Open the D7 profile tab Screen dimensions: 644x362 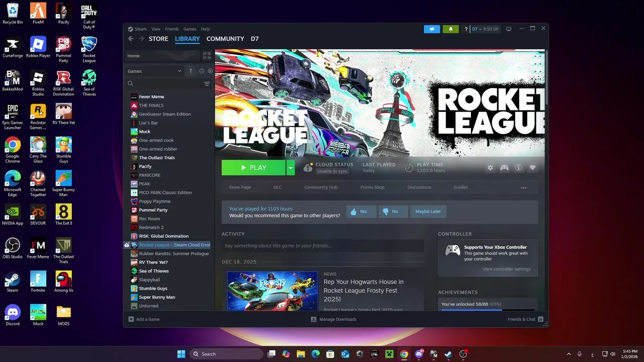[x=255, y=39]
